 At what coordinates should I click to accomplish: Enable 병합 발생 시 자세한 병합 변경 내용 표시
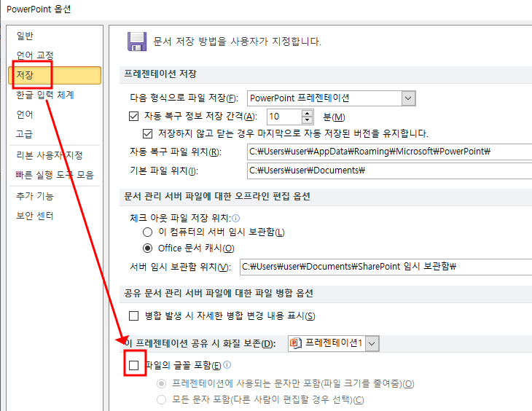pyautogui.click(x=133, y=316)
